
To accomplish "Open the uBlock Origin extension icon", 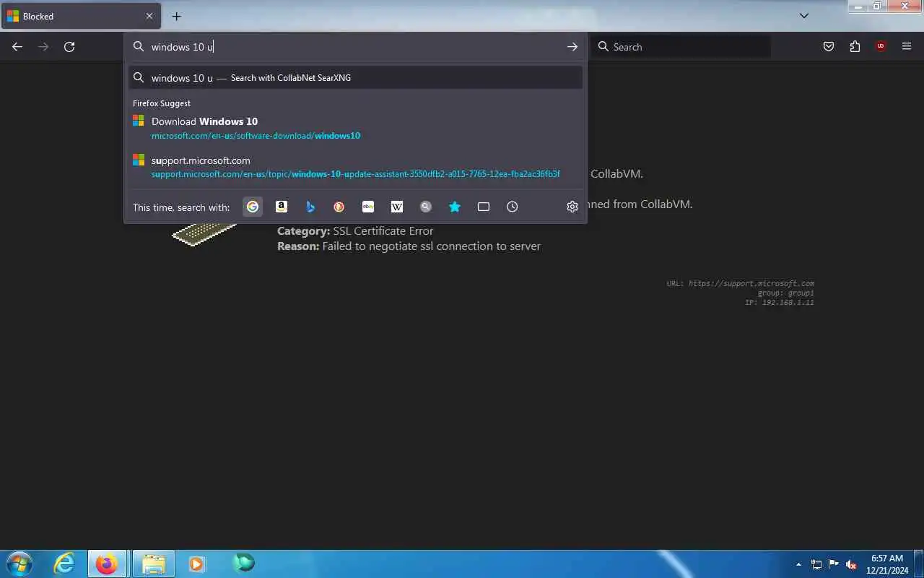I will [880, 47].
